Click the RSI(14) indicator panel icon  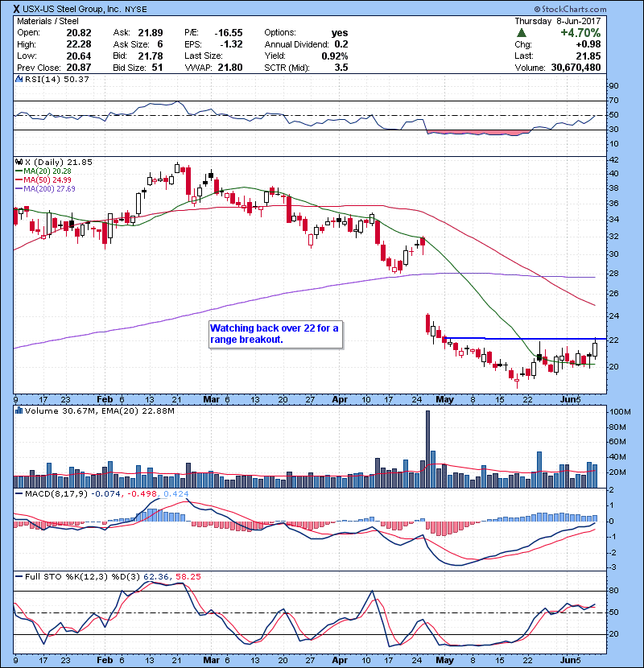pyautogui.click(x=19, y=79)
